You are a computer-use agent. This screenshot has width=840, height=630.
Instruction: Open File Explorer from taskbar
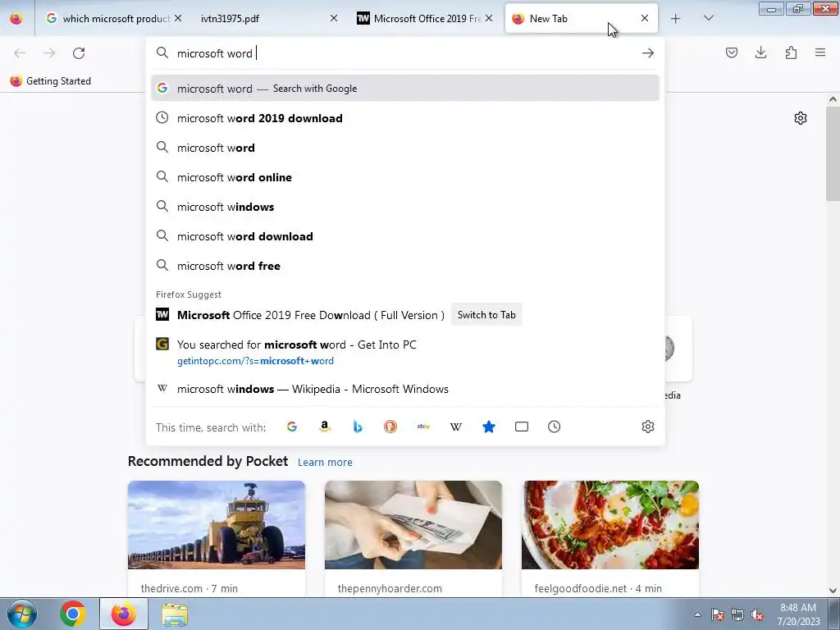175,614
